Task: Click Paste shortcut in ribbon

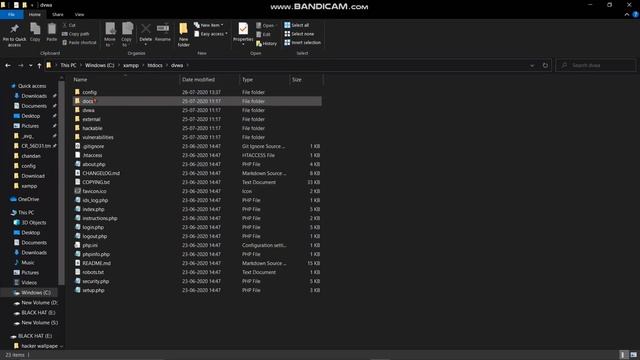Action: pos(79,42)
